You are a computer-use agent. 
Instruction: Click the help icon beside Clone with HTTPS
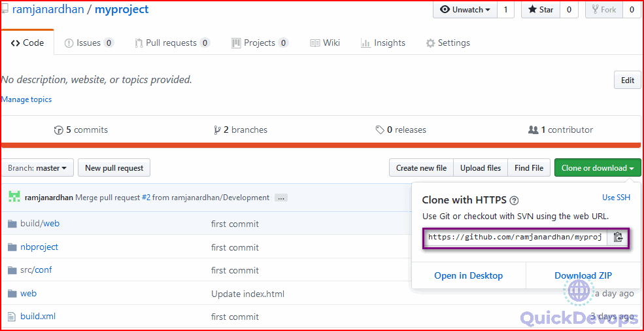pyautogui.click(x=514, y=201)
